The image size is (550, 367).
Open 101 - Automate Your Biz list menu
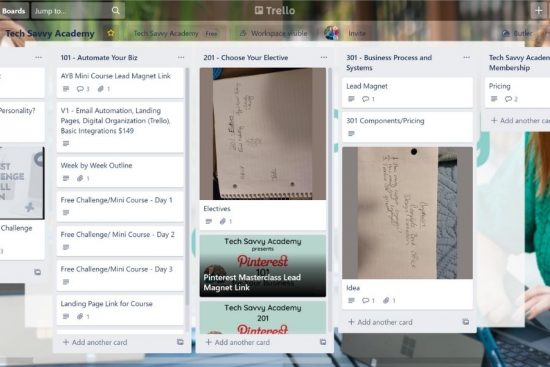pyautogui.click(x=181, y=58)
